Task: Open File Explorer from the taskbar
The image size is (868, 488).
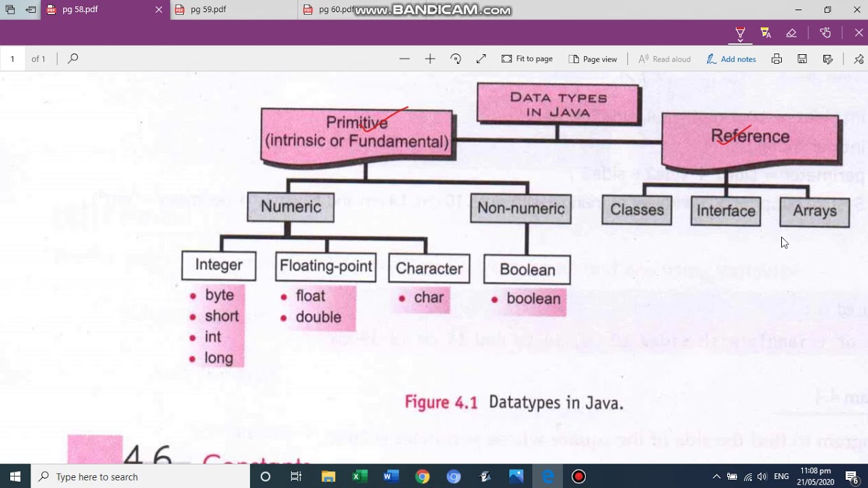Action: click(x=328, y=476)
